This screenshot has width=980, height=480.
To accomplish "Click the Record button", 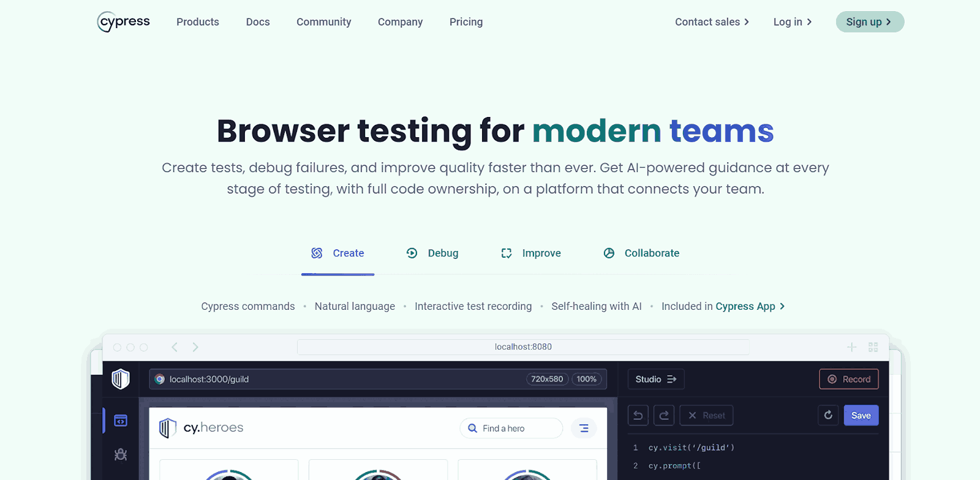I will click(x=849, y=380).
